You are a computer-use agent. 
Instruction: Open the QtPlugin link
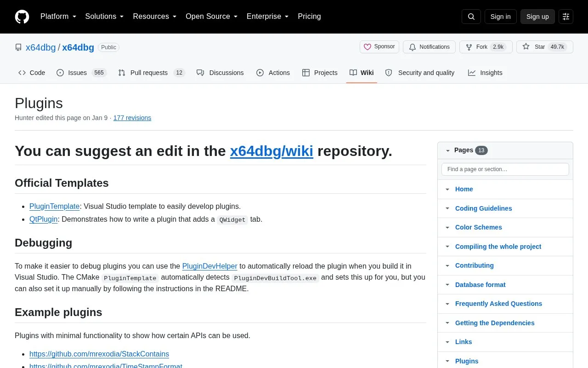[44, 219]
